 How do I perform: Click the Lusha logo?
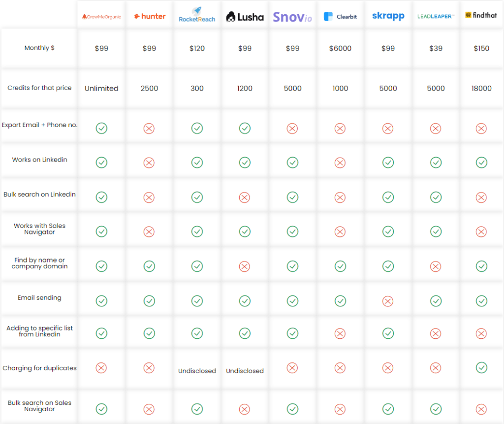pos(245,16)
